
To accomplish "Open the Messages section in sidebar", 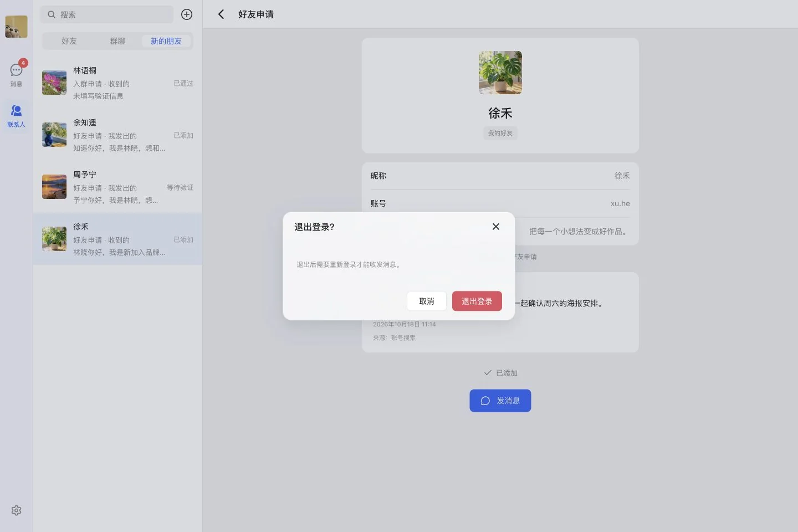I will pyautogui.click(x=16, y=74).
